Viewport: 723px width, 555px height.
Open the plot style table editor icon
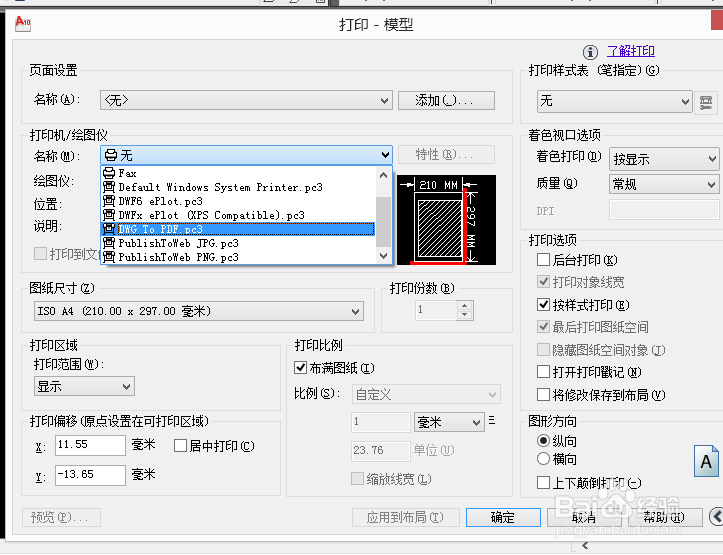tap(705, 102)
